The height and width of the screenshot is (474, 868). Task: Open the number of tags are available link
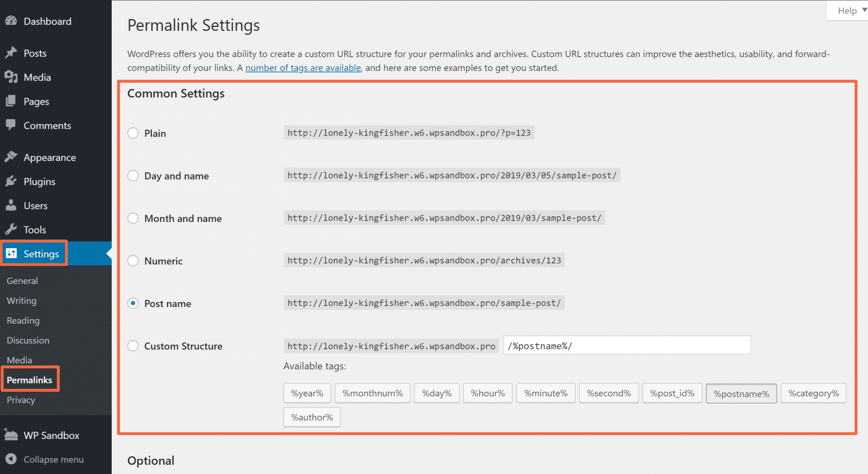(303, 67)
